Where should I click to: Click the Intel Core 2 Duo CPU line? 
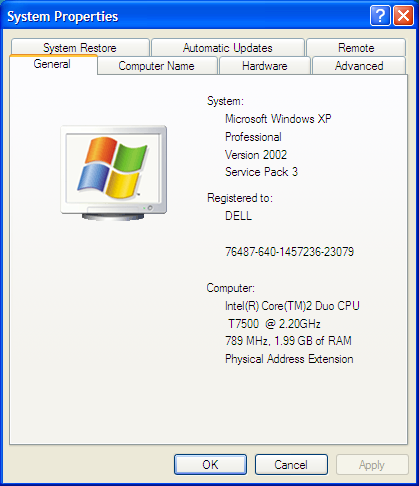(x=292, y=306)
